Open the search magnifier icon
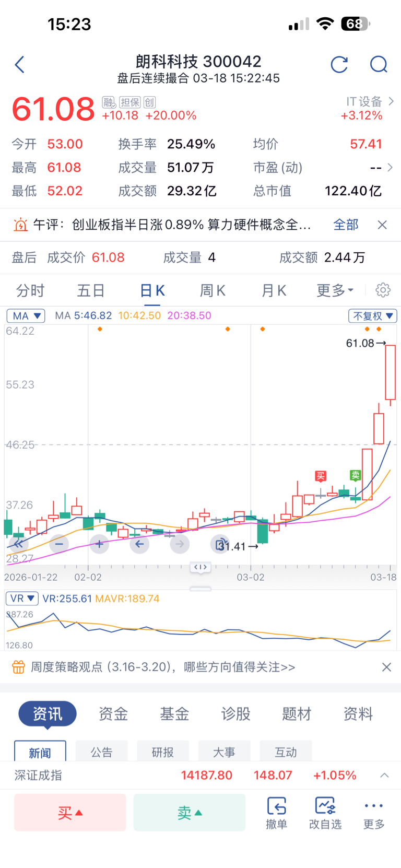This screenshot has width=401, height=868. click(379, 65)
